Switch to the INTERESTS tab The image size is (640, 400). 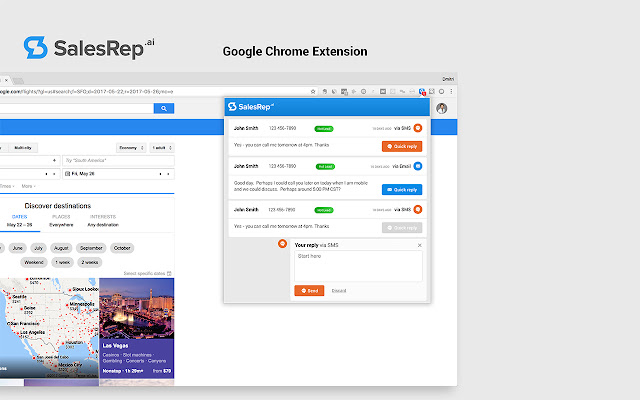[x=103, y=221]
